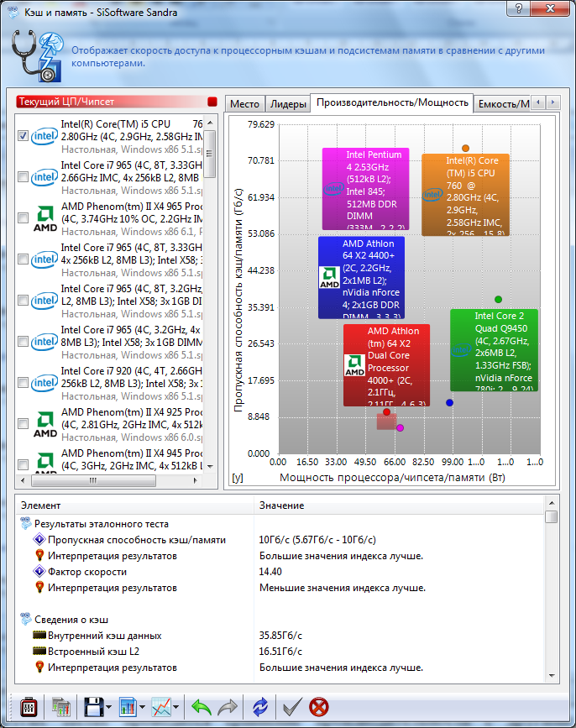Click the checkmark OK icon
Viewport: 576px width, 728px height.
[x=292, y=707]
